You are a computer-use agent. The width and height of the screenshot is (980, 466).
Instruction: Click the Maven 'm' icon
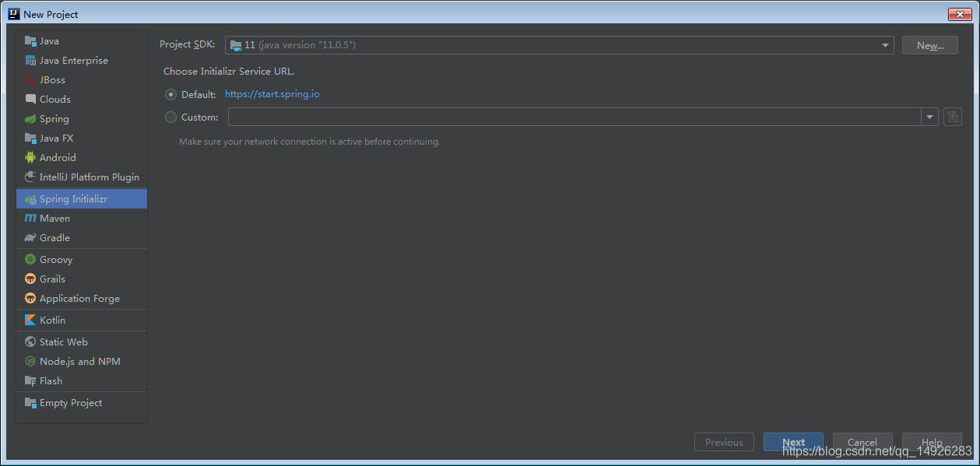[30, 219]
